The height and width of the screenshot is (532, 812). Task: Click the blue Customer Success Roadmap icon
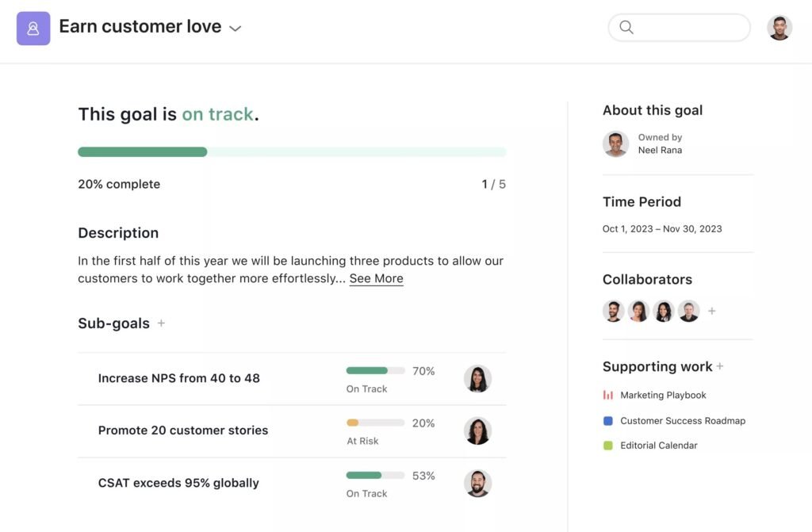[608, 421]
